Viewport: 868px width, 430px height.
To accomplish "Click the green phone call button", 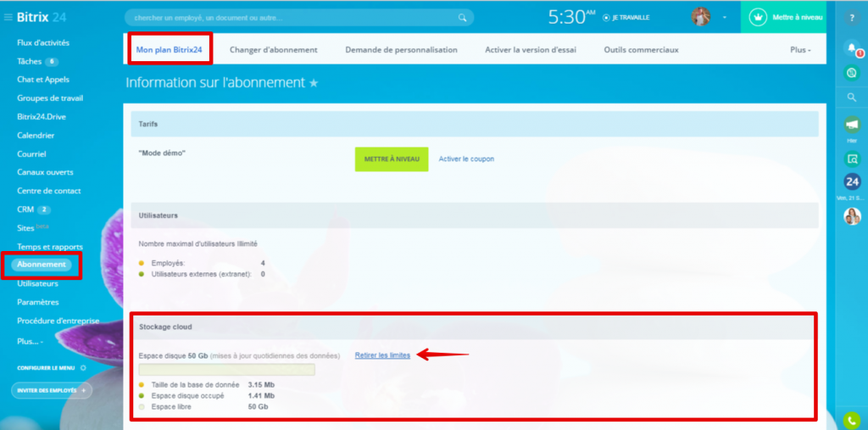I will (852, 422).
